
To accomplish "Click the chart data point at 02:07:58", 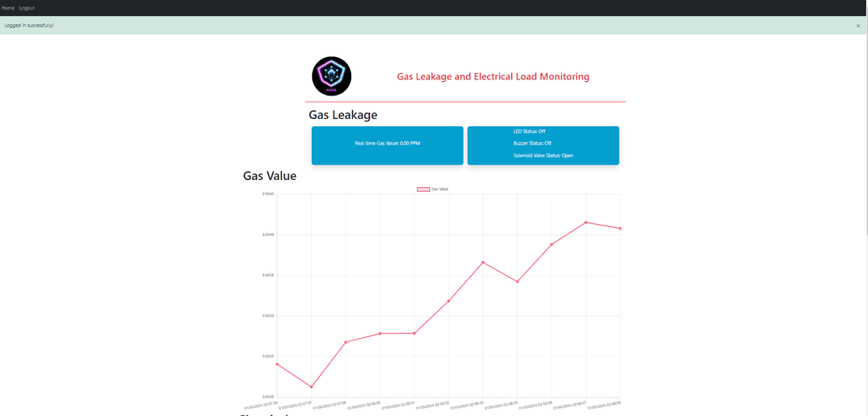I will point(346,342).
